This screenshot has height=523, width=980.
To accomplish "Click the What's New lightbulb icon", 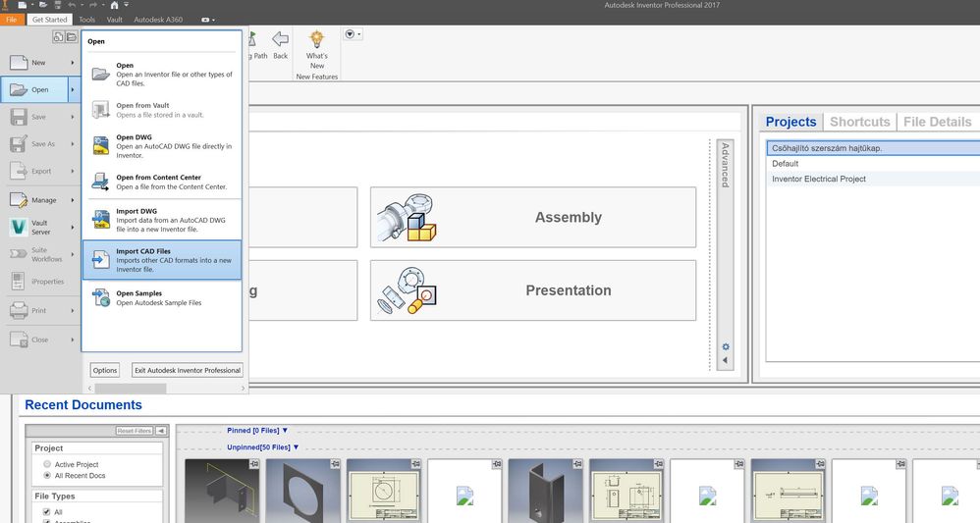I will click(x=317, y=40).
